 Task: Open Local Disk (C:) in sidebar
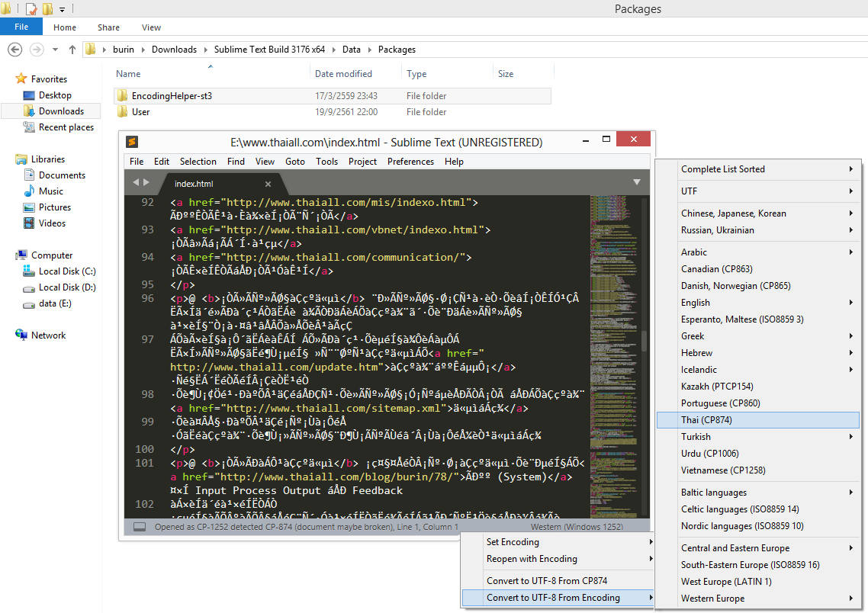[67, 271]
